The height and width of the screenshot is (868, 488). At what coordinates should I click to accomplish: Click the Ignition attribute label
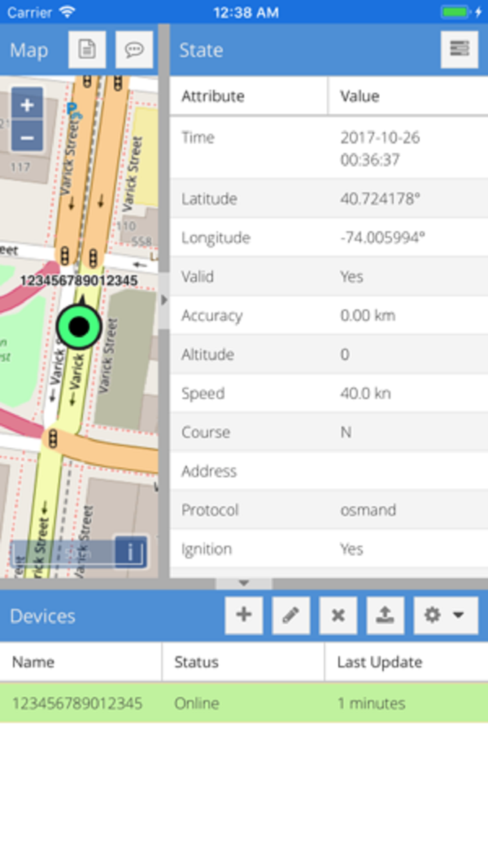click(206, 550)
